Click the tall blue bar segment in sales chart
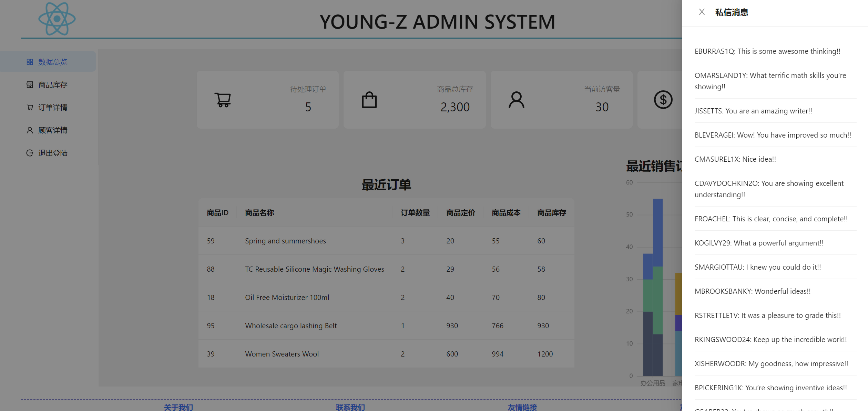The width and height of the screenshot is (868, 411). (657, 232)
